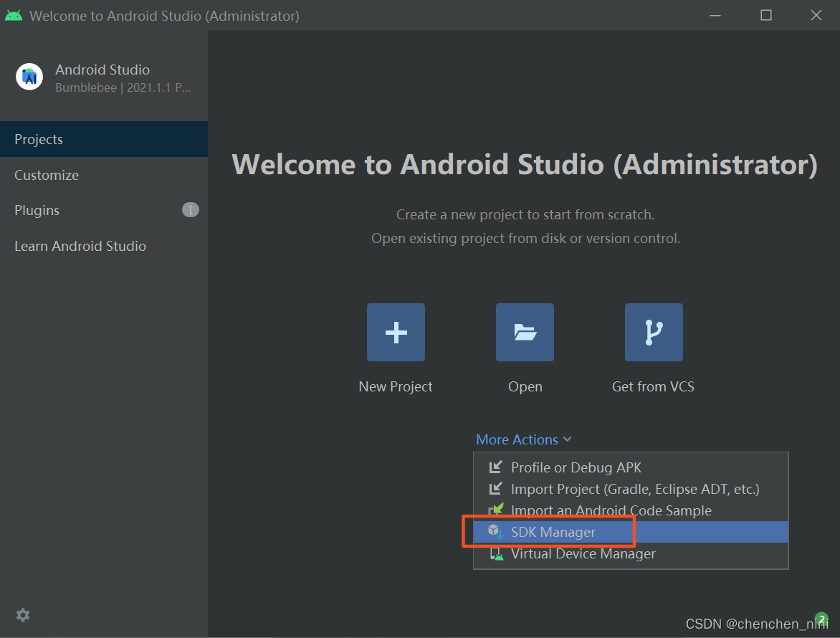Click the Import Project arrow icon
The image size is (840, 638).
tap(495, 489)
